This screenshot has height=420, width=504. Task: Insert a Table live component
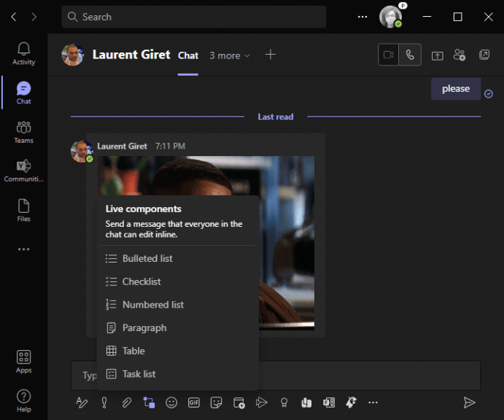pos(178,351)
